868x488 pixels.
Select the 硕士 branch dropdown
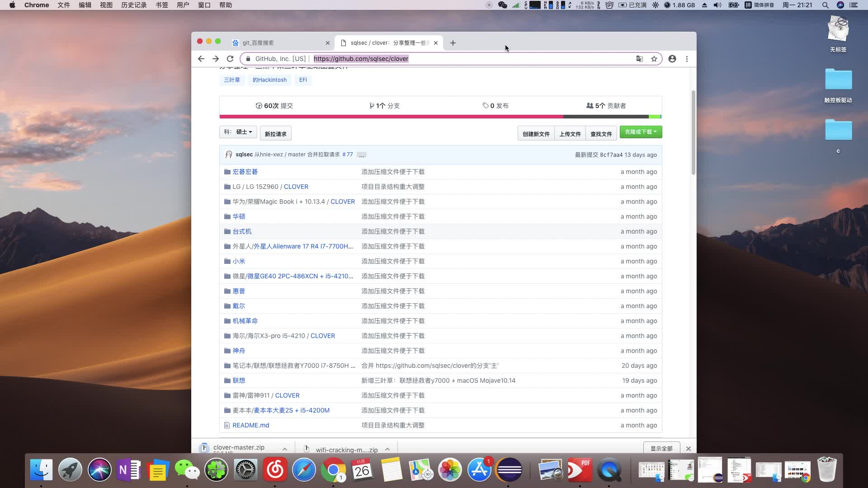(x=238, y=131)
